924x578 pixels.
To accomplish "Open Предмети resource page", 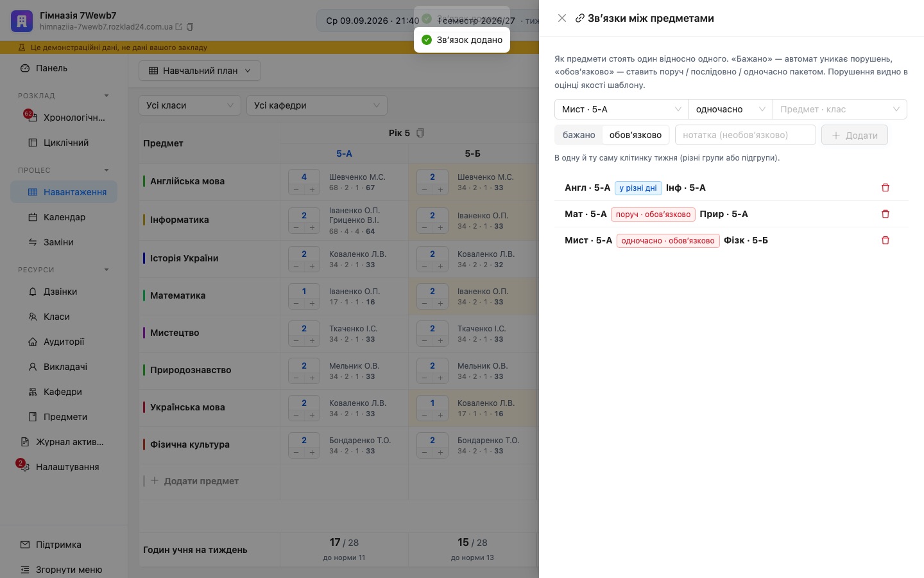I will pyautogui.click(x=64, y=417).
